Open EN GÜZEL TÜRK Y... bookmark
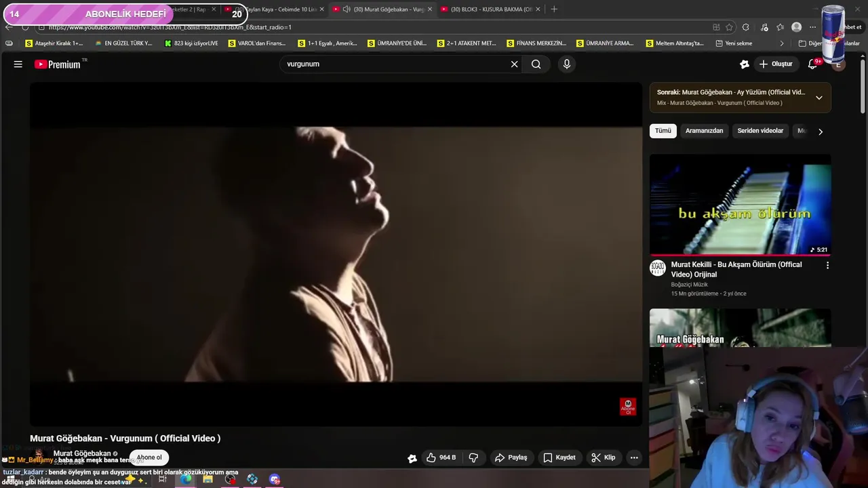868x488 pixels. [123, 43]
